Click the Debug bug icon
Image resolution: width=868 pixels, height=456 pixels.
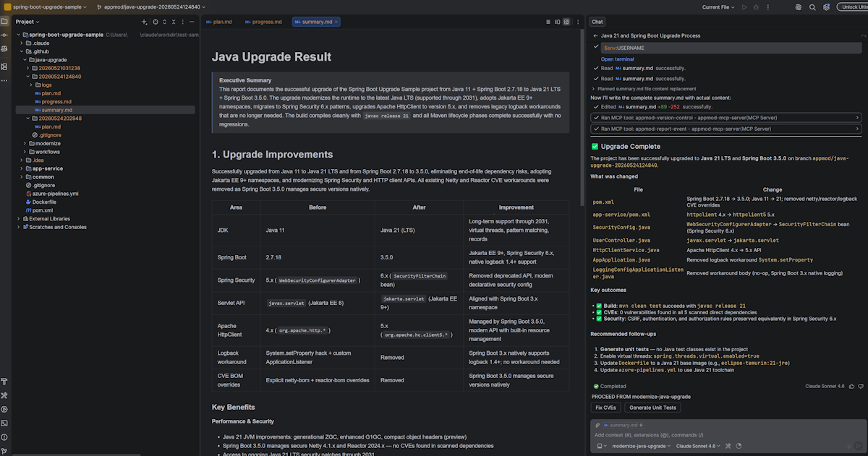(x=756, y=7)
